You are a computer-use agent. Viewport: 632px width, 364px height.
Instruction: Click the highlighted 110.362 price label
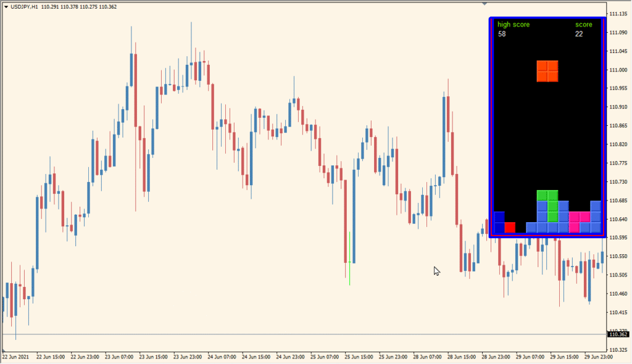(618, 334)
